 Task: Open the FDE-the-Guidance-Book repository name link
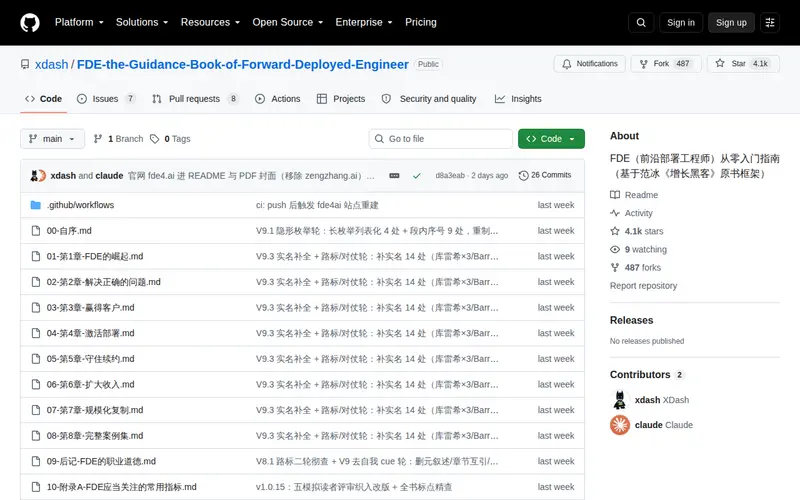point(243,64)
